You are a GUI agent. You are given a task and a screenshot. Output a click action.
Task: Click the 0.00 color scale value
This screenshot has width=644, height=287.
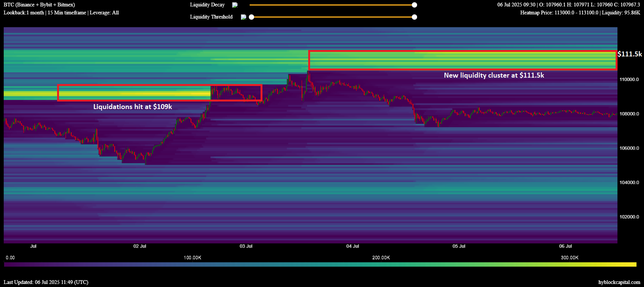point(10,258)
